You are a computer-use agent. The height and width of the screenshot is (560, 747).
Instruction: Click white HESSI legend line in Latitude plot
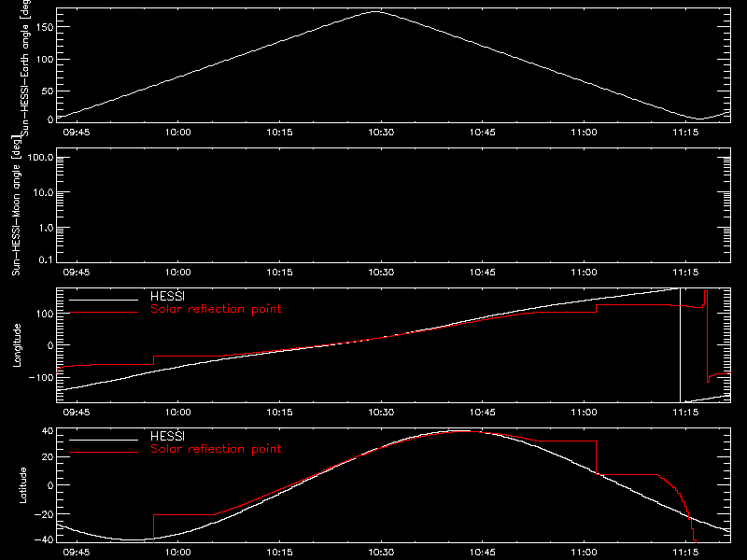coord(104,440)
